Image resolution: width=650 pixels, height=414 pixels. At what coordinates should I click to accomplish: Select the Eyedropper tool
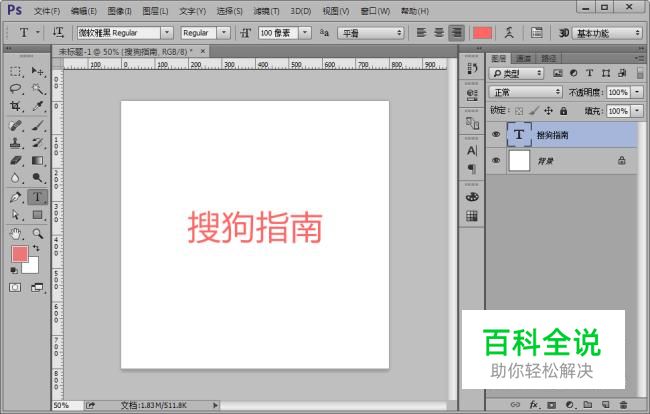pyautogui.click(x=38, y=106)
